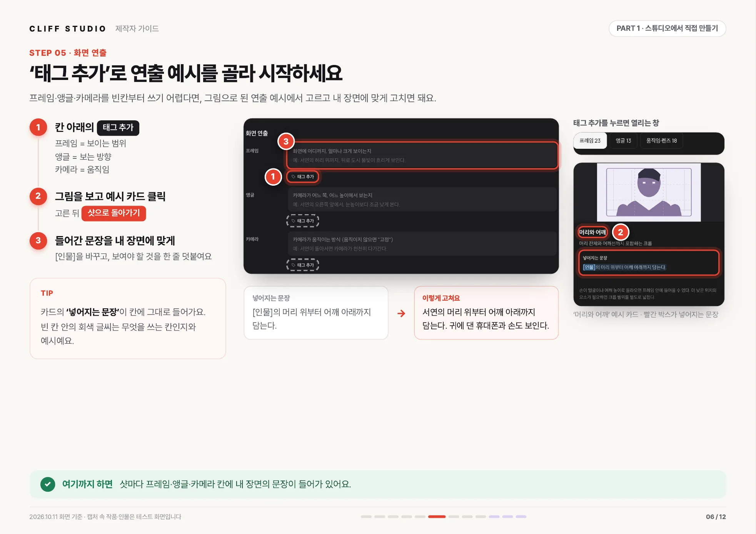756x534 pixels.
Task: Click the 여기까지 하면 green text
Action: click(87, 484)
